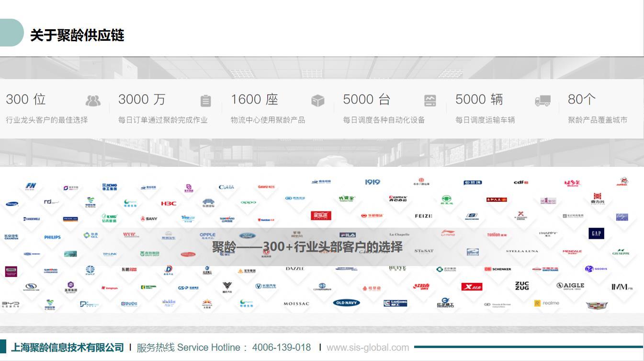Click the VANDEWIELE logo

(x=32, y=219)
